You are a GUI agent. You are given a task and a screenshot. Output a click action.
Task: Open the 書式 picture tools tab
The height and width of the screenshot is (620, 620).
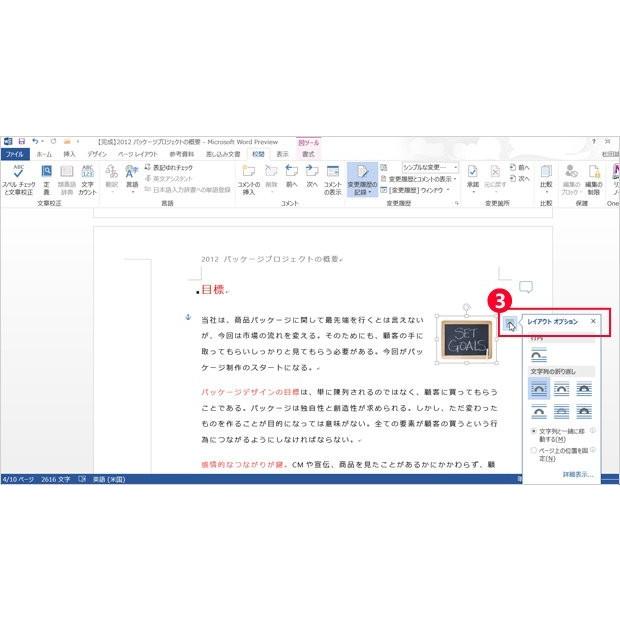[309, 154]
